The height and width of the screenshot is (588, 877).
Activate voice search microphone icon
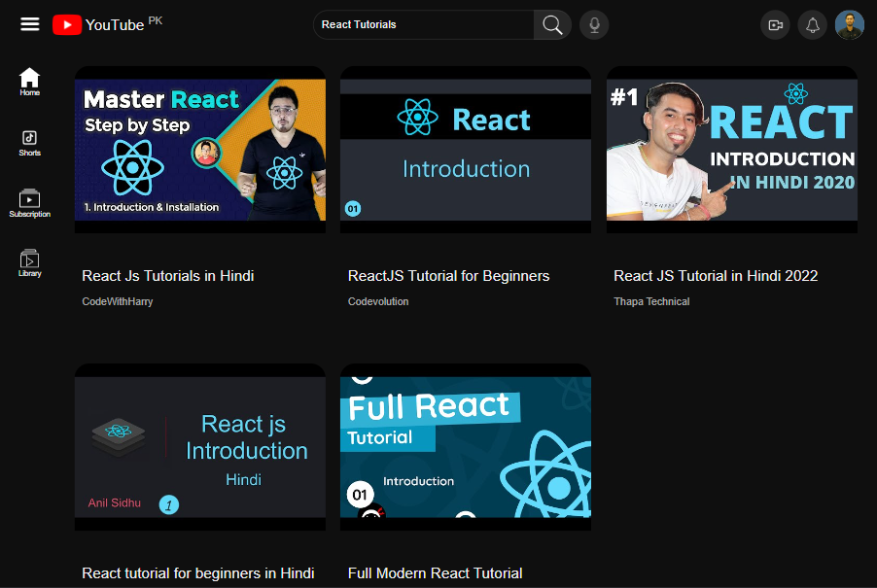[594, 24]
